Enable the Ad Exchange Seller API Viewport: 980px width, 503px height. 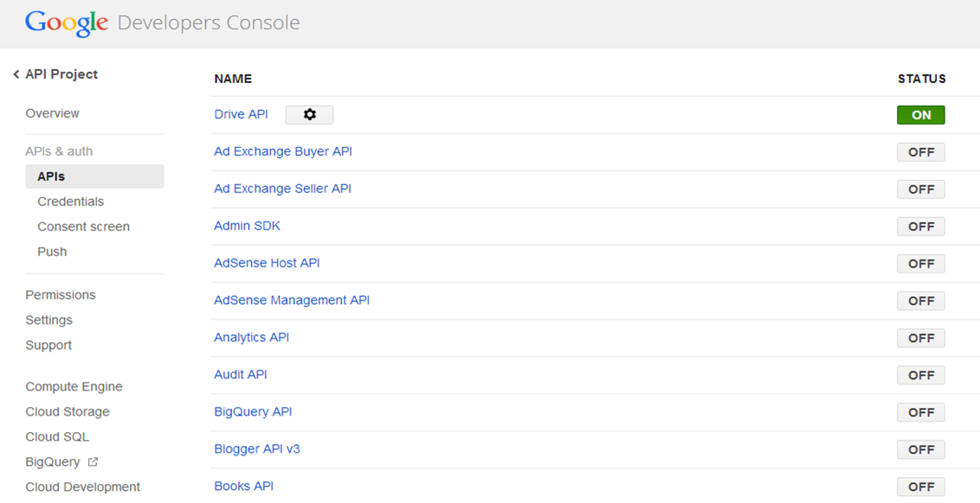coord(920,190)
